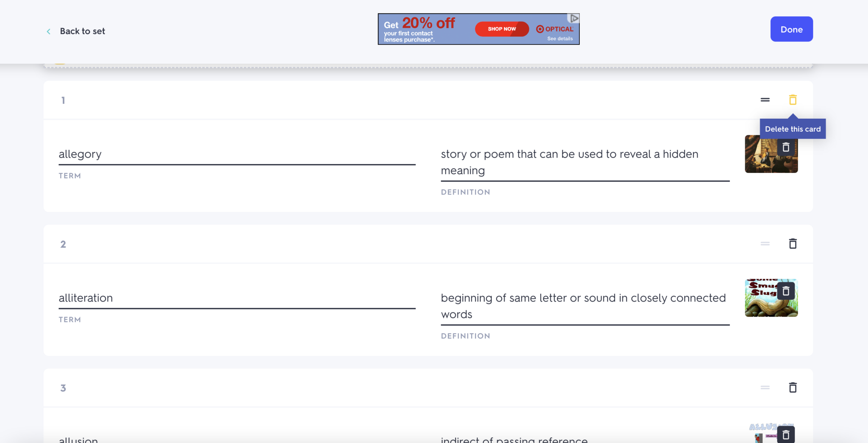Click Shop Now in the ad banner
Image resolution: width=868 pixels, height=443 pixels.
click(x=502, y=29)
